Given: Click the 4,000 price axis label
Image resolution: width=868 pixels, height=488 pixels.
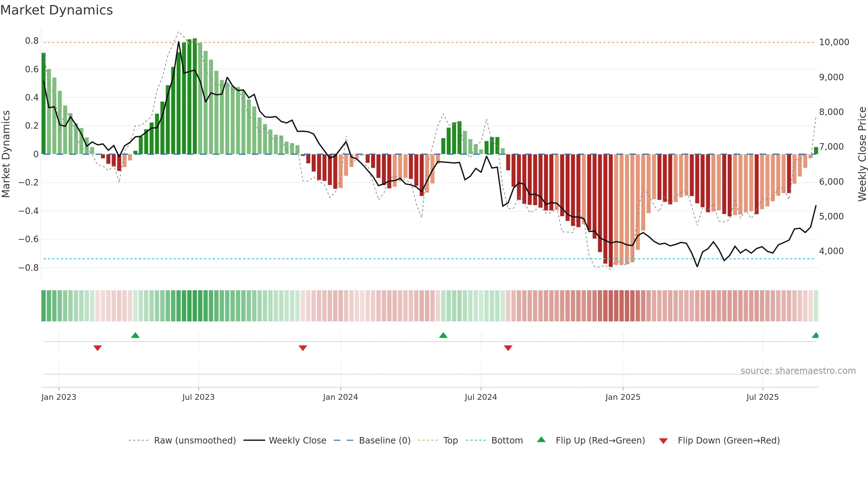Looking at the screenshot, I should (x=831, y=251).
